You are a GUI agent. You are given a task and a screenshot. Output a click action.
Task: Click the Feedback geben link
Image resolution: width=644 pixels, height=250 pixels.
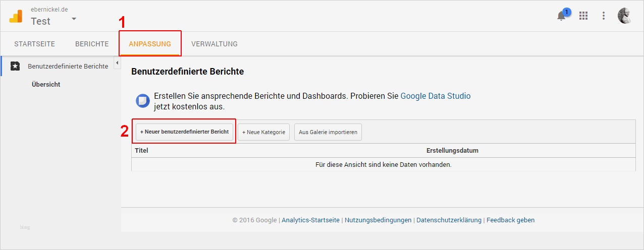click(511, 220)
